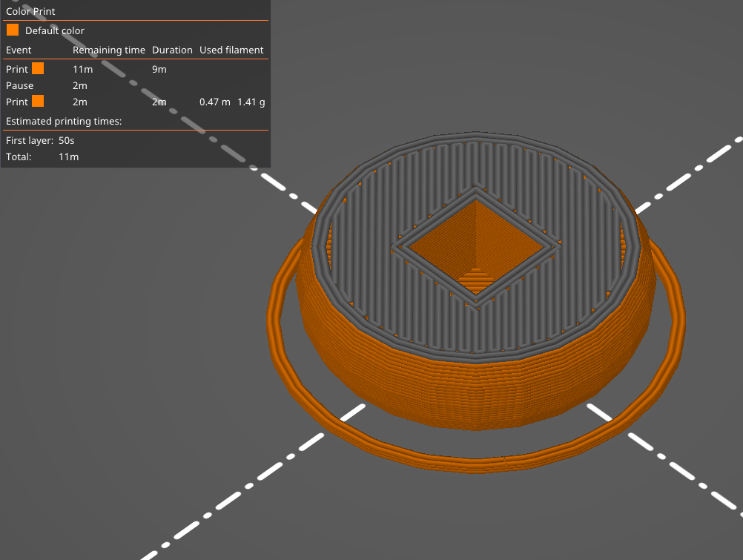Viewport: 743px width, 560px height.
Task: Click the Estimated printing times heading
Action: coord(64,121)
